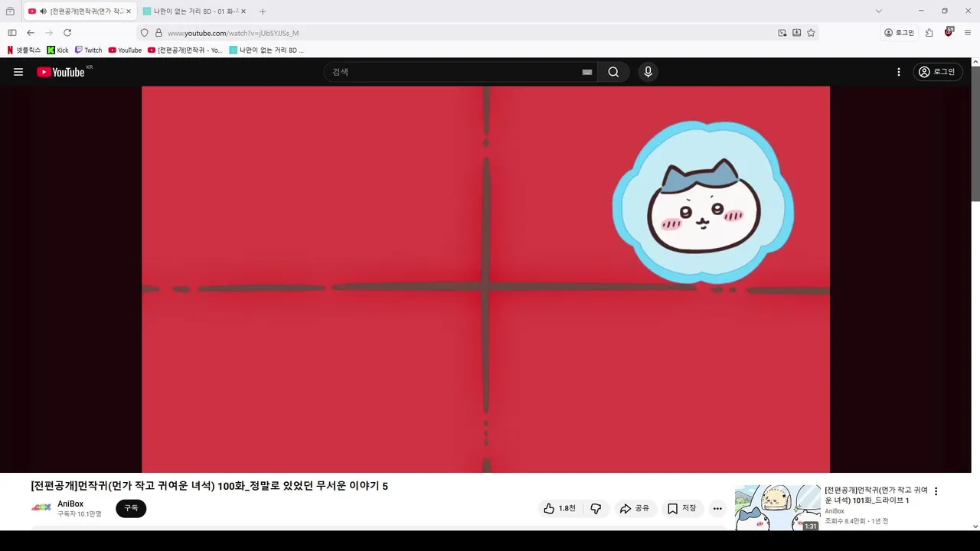
Task: Bookmark this page with the star
Action: click(x=811, y=33)
